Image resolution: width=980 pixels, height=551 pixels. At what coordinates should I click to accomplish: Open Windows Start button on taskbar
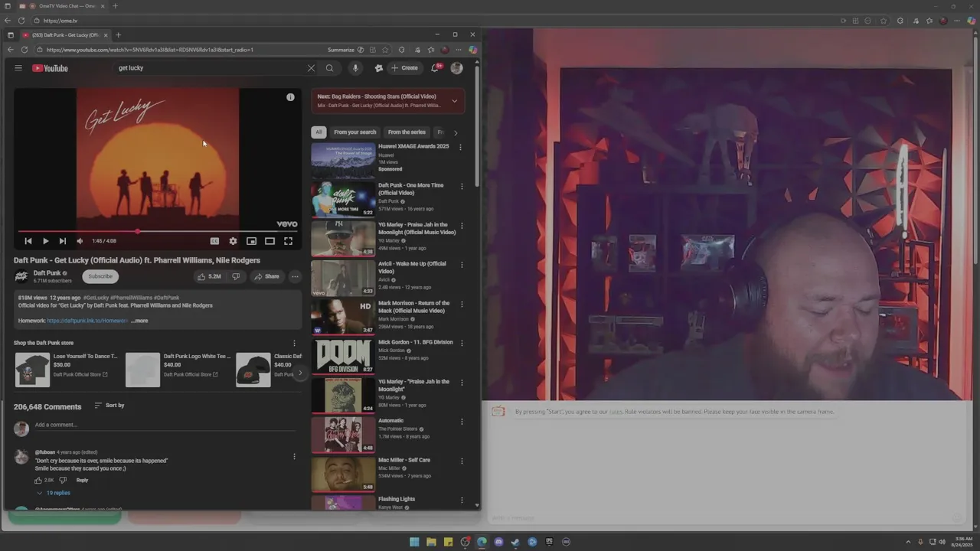coord(414,542)
